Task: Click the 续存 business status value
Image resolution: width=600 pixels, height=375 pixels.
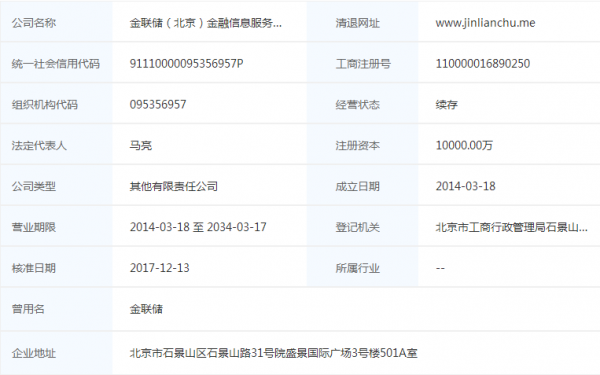Action: [446, 104]
